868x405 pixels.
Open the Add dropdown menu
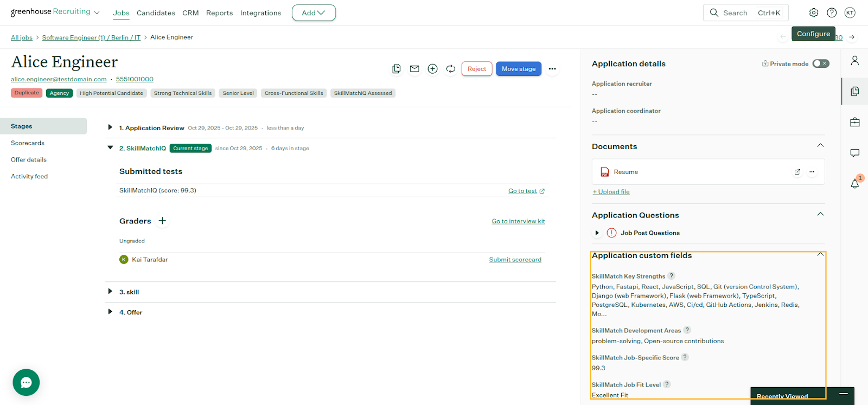(x=314, y=13)
